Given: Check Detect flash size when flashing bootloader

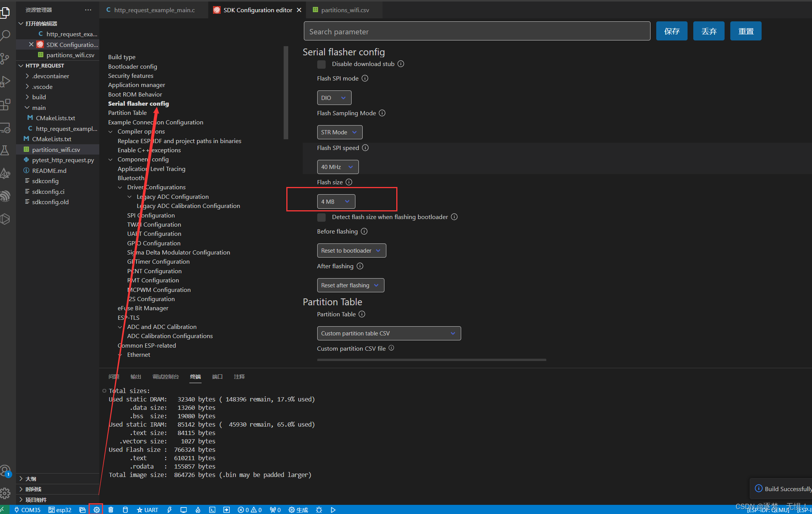Looking at the screenshot, I should point(321,217).
